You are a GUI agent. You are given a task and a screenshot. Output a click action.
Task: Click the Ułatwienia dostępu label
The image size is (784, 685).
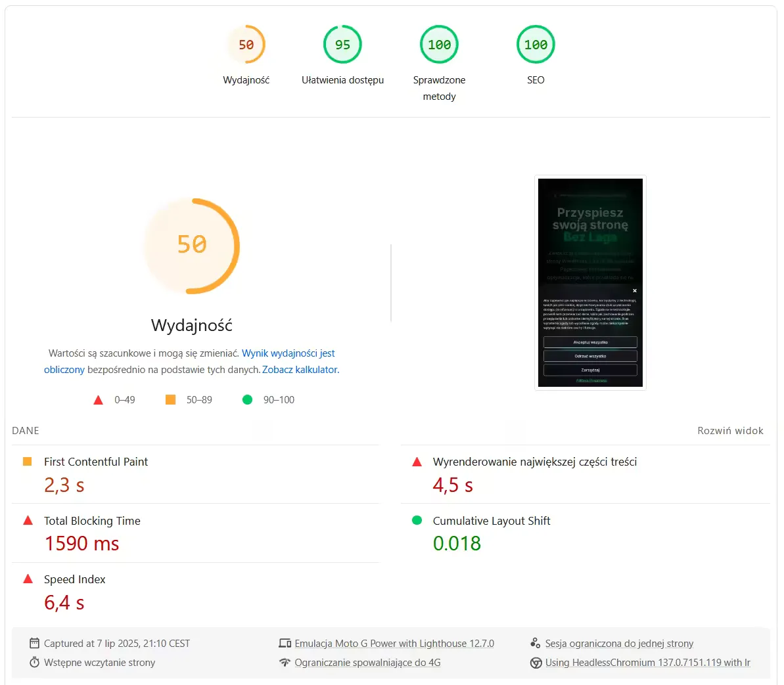coord(342,80)
